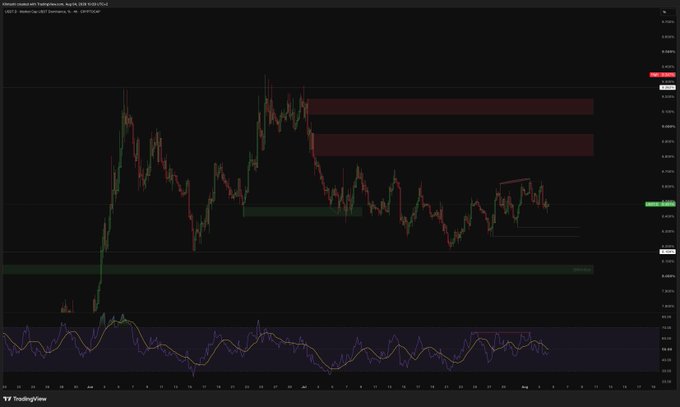Select the lower red supply zone rectangle

coord(453,145)
